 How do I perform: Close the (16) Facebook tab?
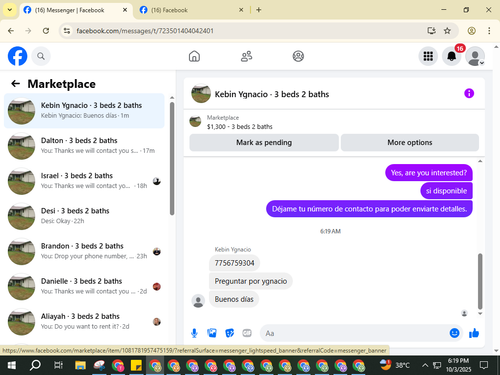[x=241, y=10]
